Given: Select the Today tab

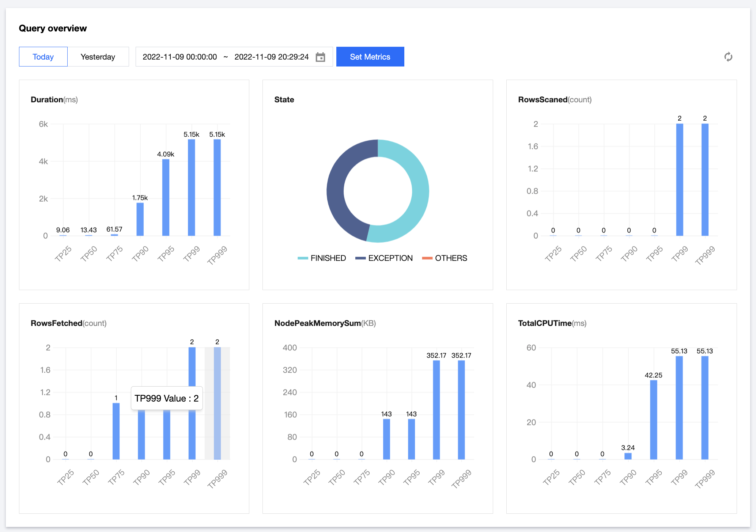Looking at the screenshot, I should click(x=43, y=57).
